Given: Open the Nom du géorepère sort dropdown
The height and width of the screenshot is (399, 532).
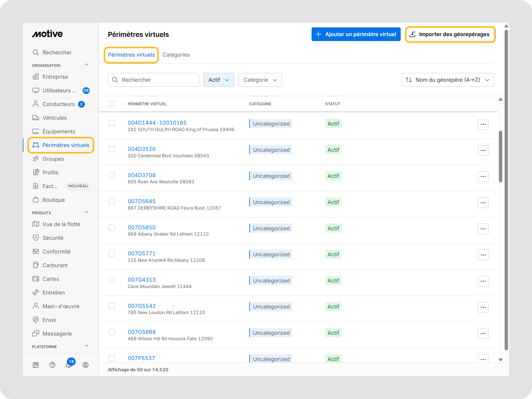Looking at the screenshot, I should tap(448, 80).
